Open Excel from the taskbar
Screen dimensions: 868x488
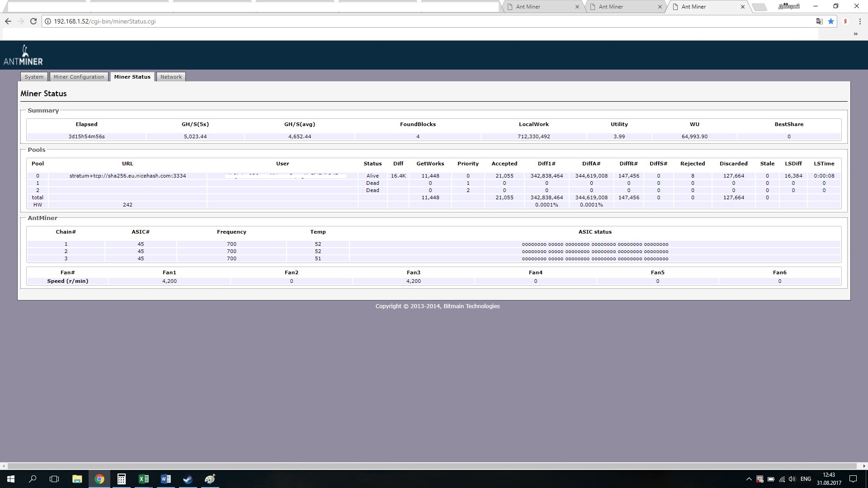click(144, 479)
